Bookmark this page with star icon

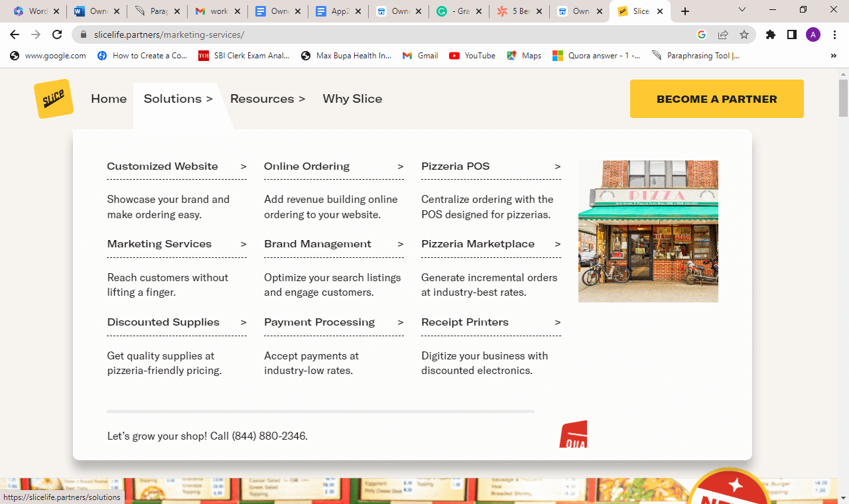(x=744, y=34)
